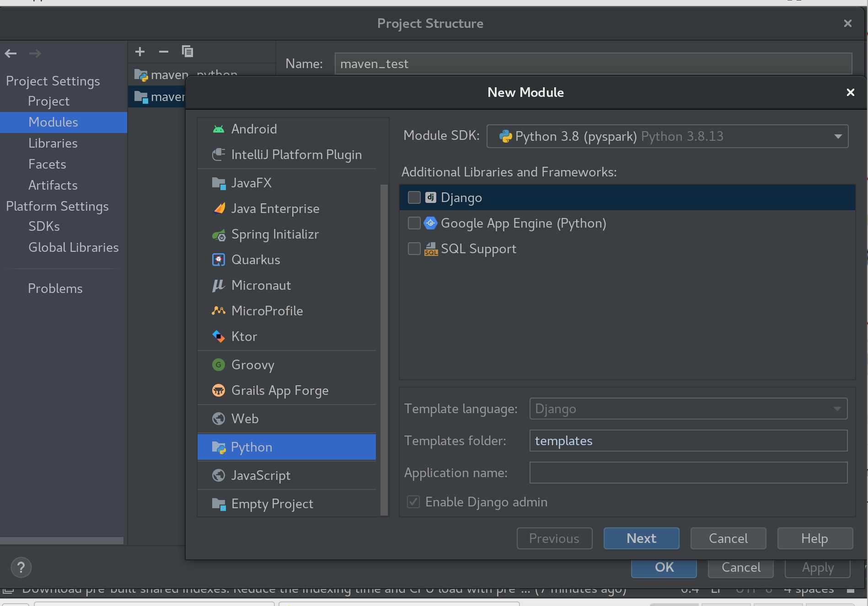Click Previous in New Module dialog
The height and width of the screenshot is (606, 868).
(554, 538)
